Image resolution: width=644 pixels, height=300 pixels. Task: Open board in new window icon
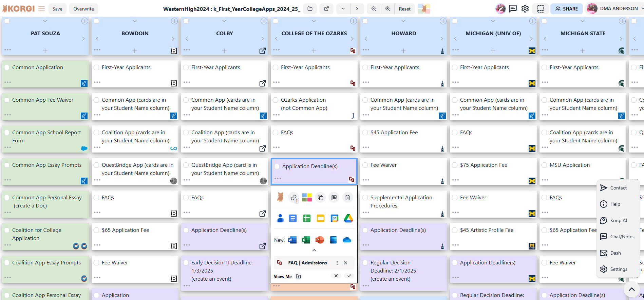(326, 9)
